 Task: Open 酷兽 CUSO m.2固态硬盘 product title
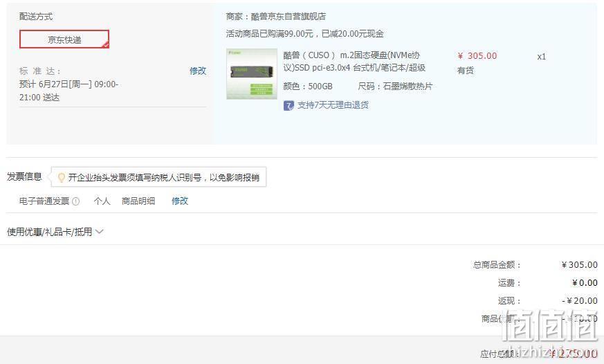pyautogui.click(x=354, y=62)
